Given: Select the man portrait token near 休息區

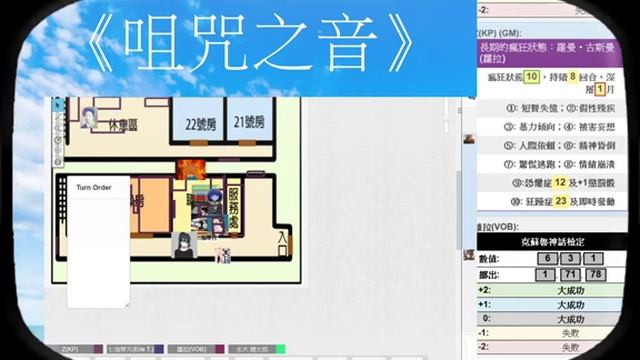Looking at the screenshot, I should (89, 117).
